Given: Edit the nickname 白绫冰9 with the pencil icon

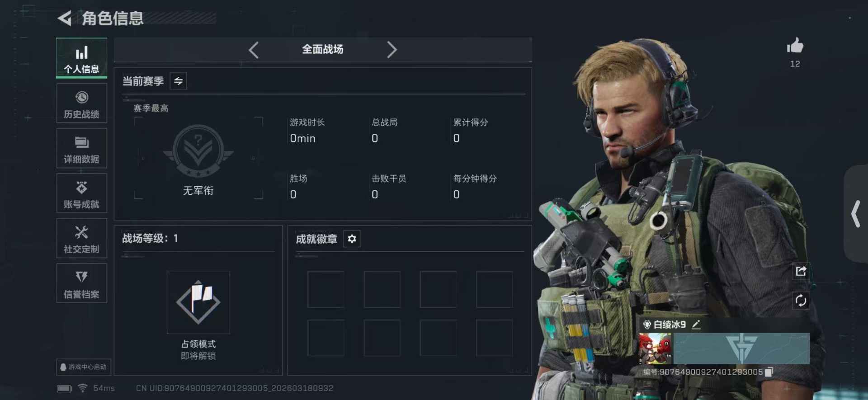Looking at the screenshot, I should coord(696,325).
